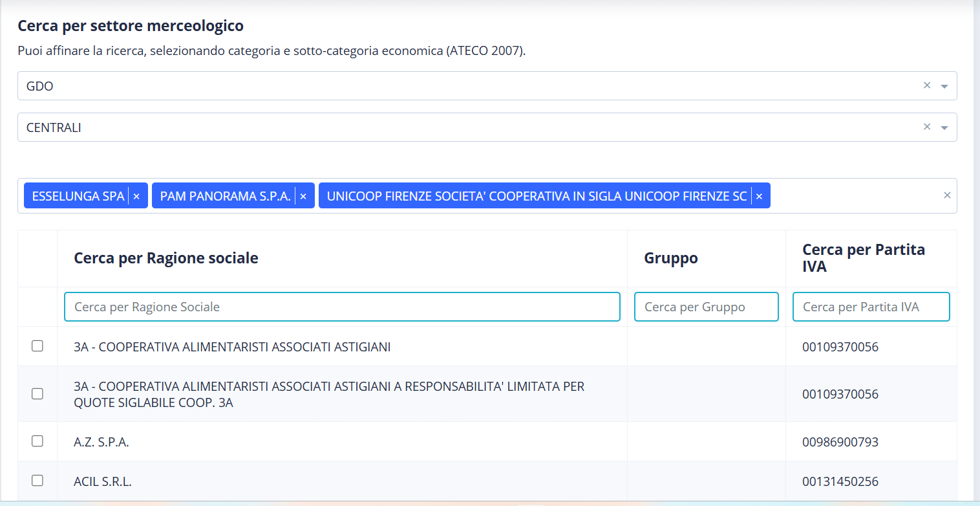
Task: Click the Cerca per Partita IVA input
Action: coord(871,307)
